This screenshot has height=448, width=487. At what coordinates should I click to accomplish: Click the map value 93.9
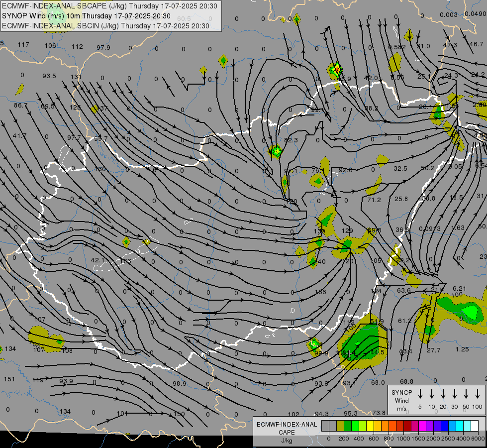coord(66,381)
